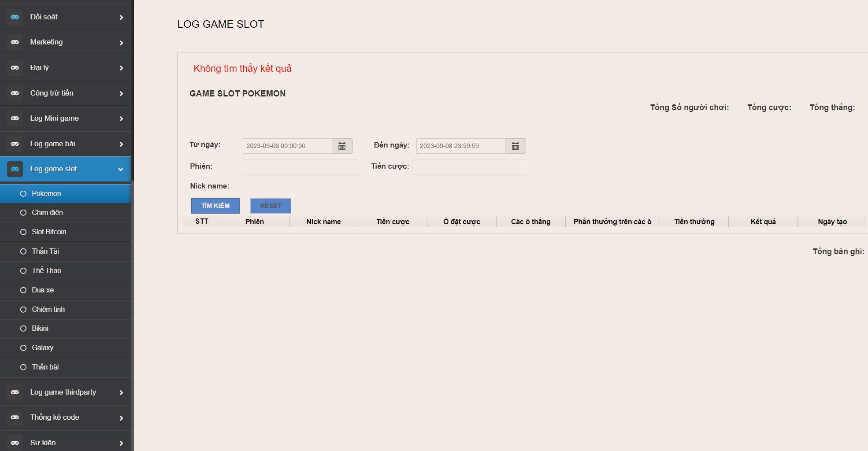Screen dimensions: 868x451
Task: Click the gamepad icon next to Marketing
Action: pyautogui.click(x=15, y=42)
